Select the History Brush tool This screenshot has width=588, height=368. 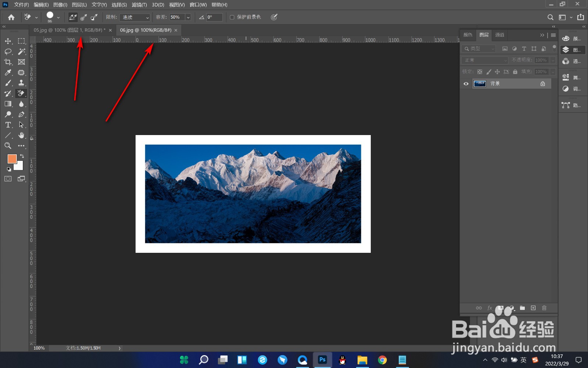8,93
